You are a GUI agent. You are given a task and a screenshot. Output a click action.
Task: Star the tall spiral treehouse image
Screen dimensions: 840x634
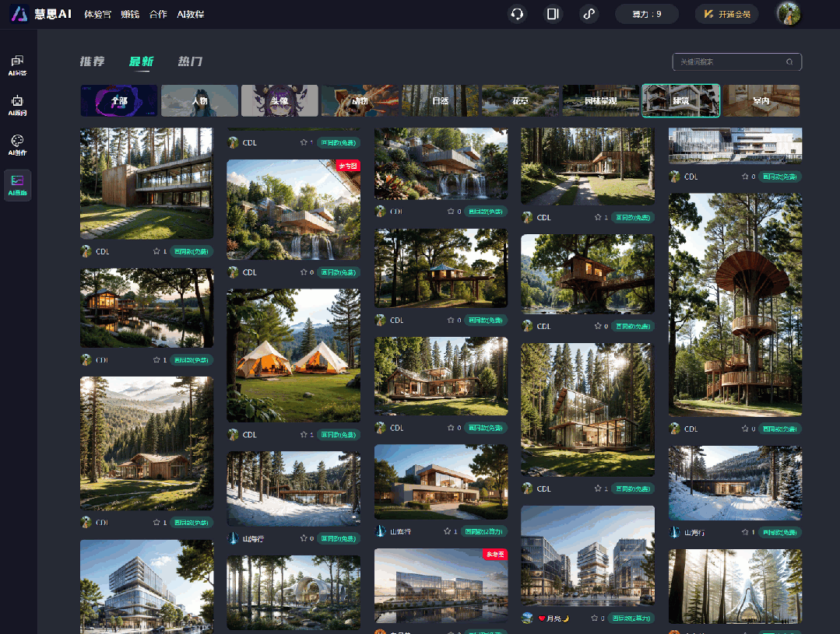[x=744, y=429]
